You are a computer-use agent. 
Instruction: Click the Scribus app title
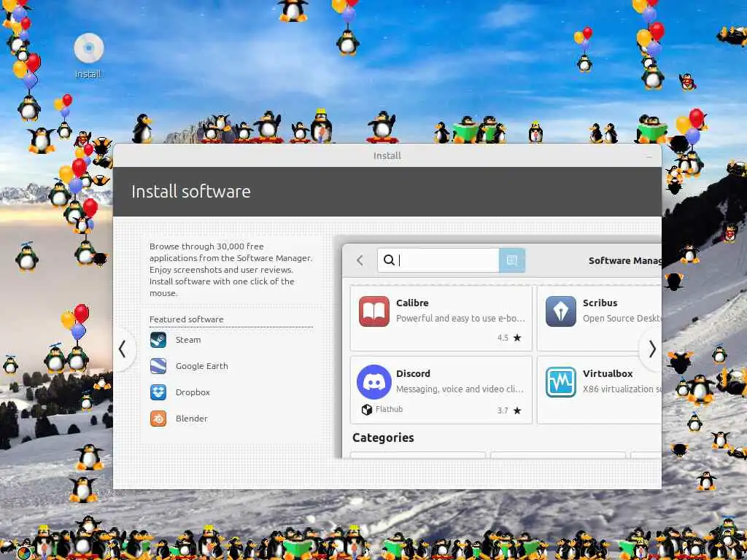tap(600, 303)
